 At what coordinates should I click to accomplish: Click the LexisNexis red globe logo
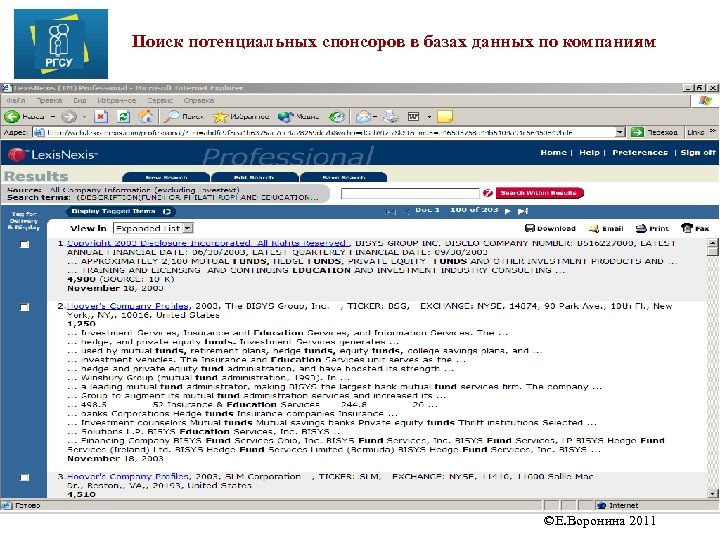17,155
